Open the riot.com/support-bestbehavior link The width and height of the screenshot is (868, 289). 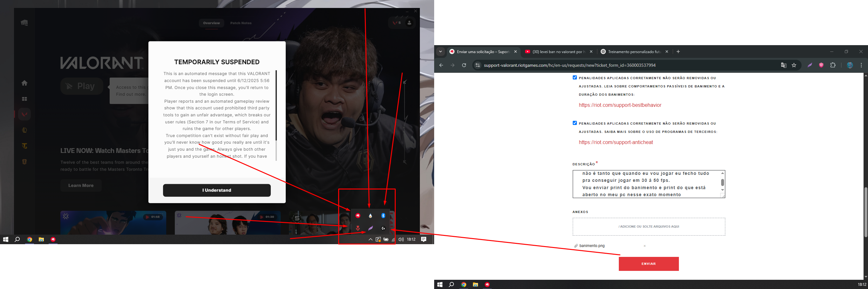(x=620, y=105)
